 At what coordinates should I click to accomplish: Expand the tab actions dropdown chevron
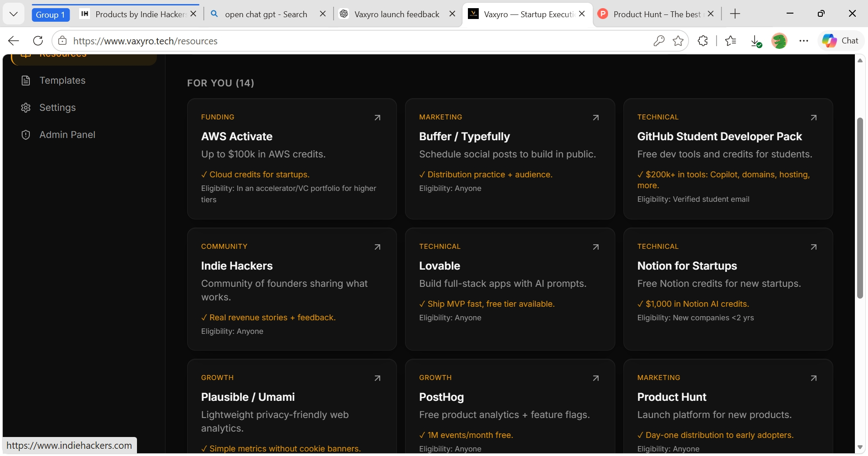click(14, 14)
